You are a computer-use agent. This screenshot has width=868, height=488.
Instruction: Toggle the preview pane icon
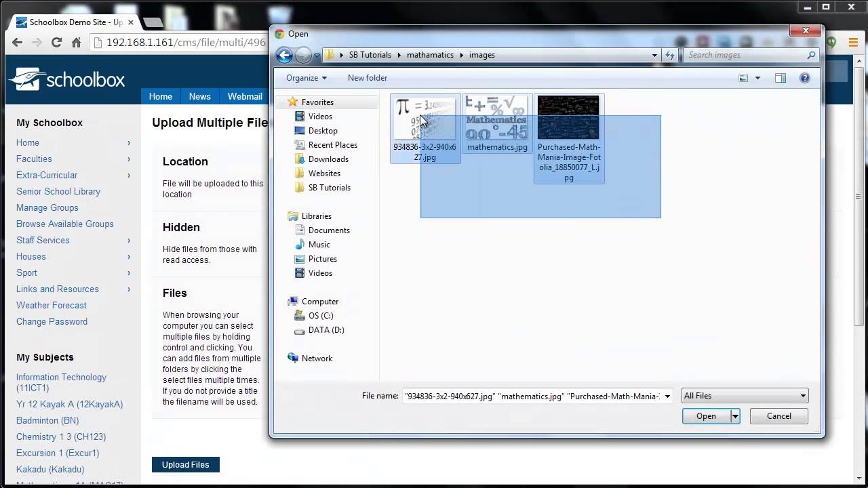tap(781, 78)
